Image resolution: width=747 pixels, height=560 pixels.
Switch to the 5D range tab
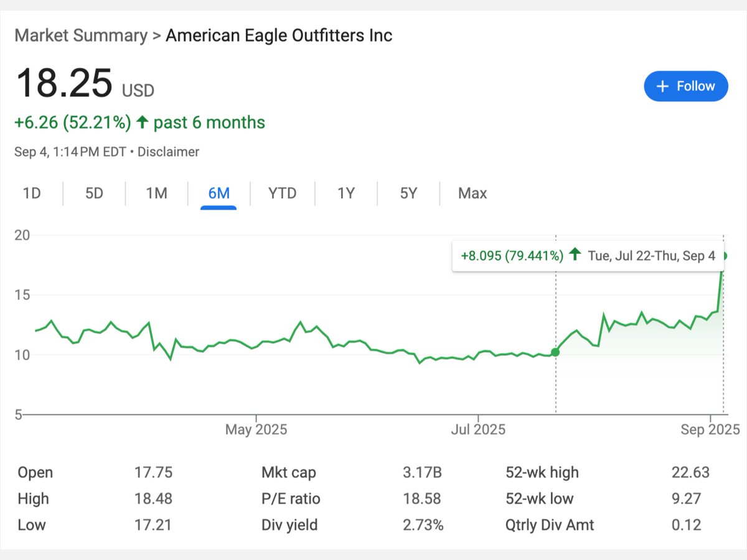pos(94,194)
